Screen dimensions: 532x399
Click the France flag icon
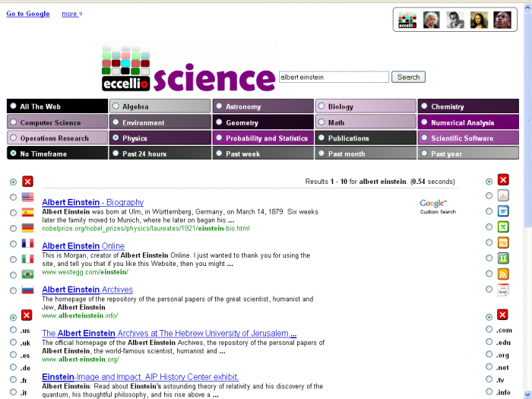point(27,243)
